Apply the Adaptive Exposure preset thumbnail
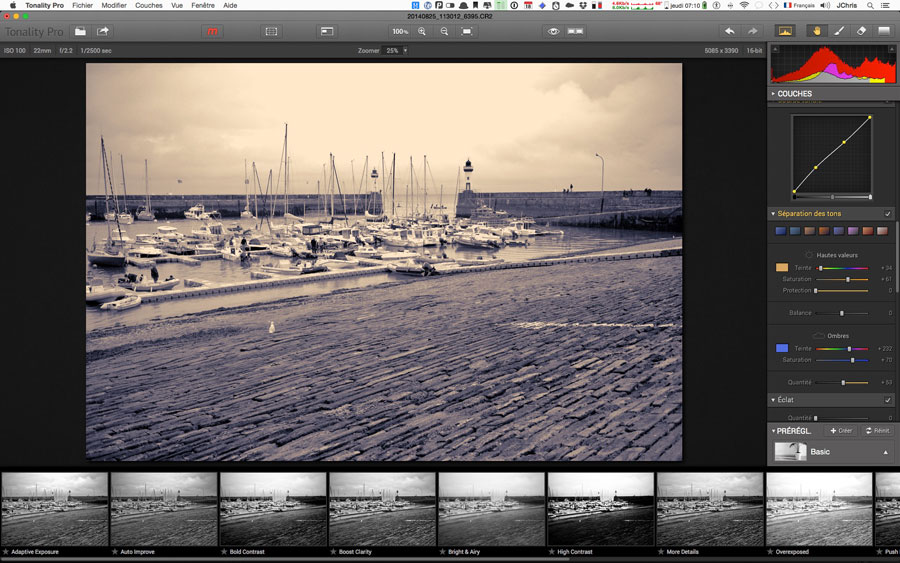 coord(55,509)
